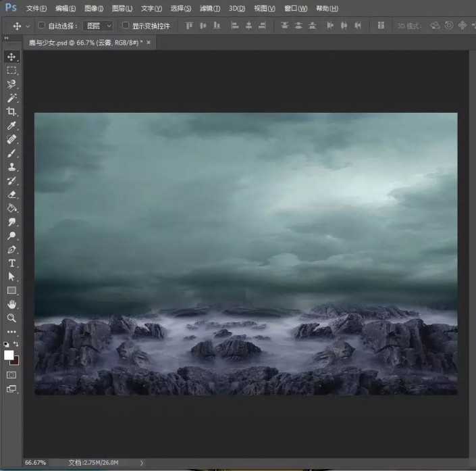Screen dimensions: 476x471
Task: Expand the status bar info arrow
Action: tap(141, 463)
